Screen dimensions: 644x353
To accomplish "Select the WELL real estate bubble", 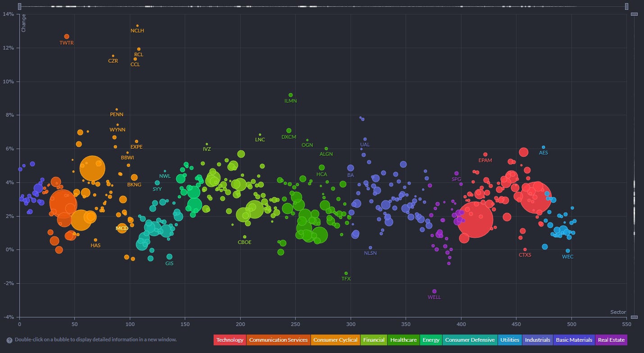I will pyautogui.click(x=434, y=291).
